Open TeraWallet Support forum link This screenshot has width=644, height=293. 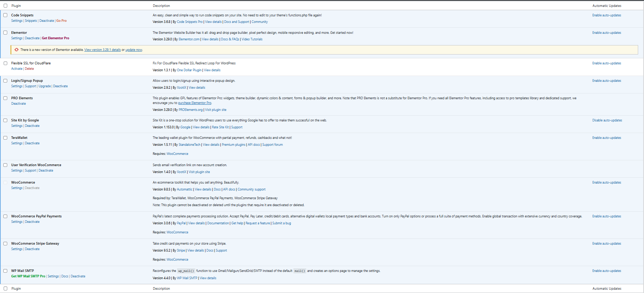[272, 145]
